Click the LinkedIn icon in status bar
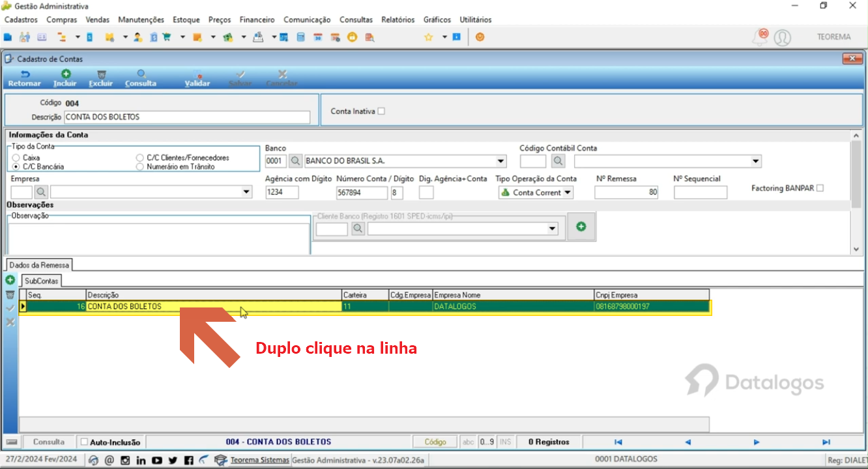The height and width of the screenshot is (469, 868). [x=141, y=460]
